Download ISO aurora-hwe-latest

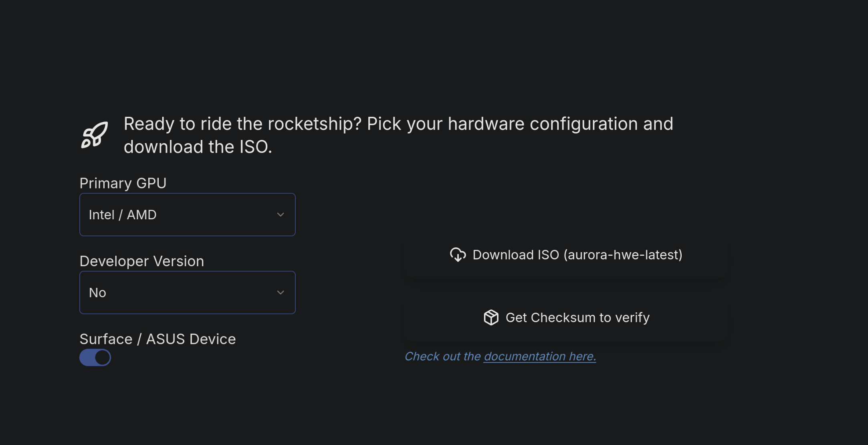(x=566, y=255)
